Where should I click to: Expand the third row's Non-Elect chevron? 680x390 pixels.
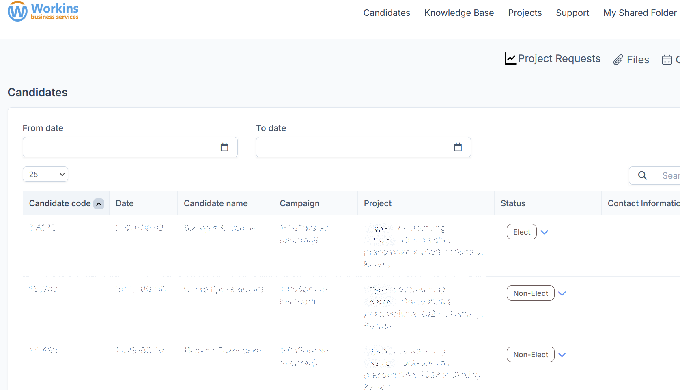click(562, 355)
